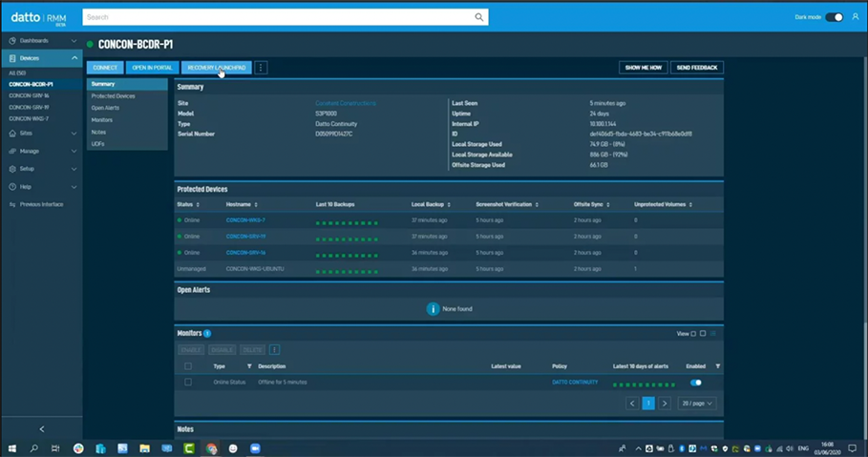868x457 pixels.
Task: Open the CONCON-WKS-7 hostname link
Action: pos(245,220)
